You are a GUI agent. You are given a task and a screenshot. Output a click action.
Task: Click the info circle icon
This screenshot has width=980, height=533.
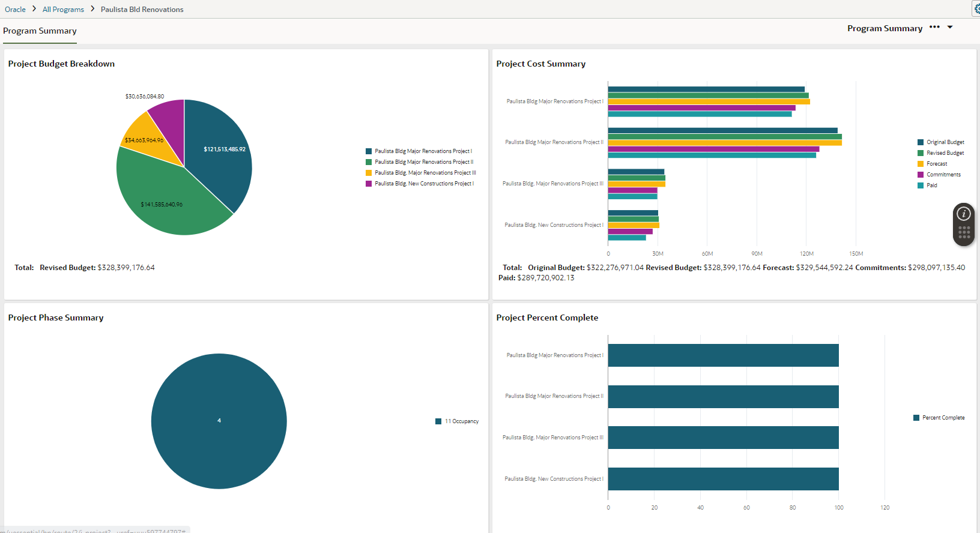click(964, 214)
